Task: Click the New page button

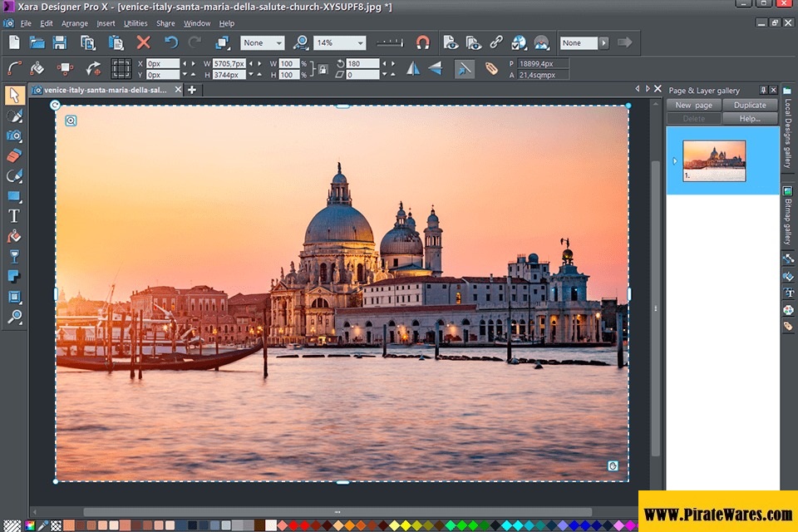Action: pos(693,106)
